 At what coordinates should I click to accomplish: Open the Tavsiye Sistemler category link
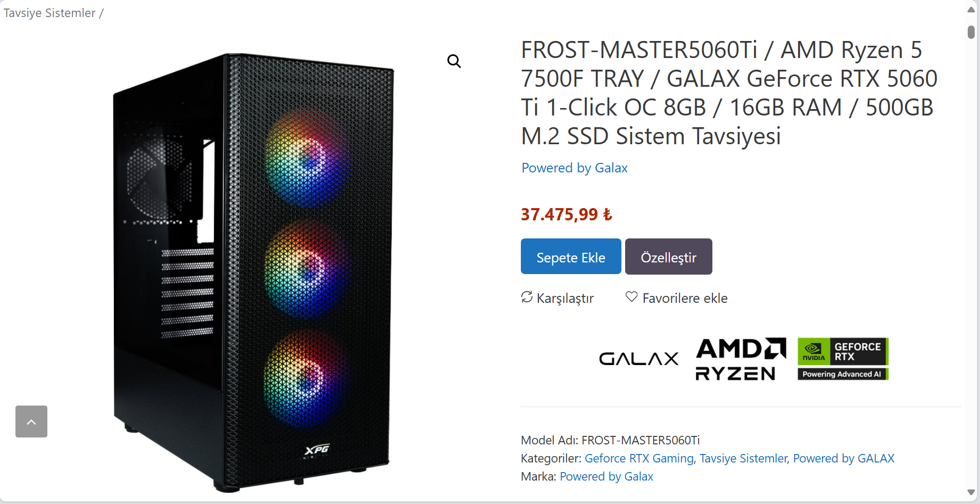click(x=743, y=458)
